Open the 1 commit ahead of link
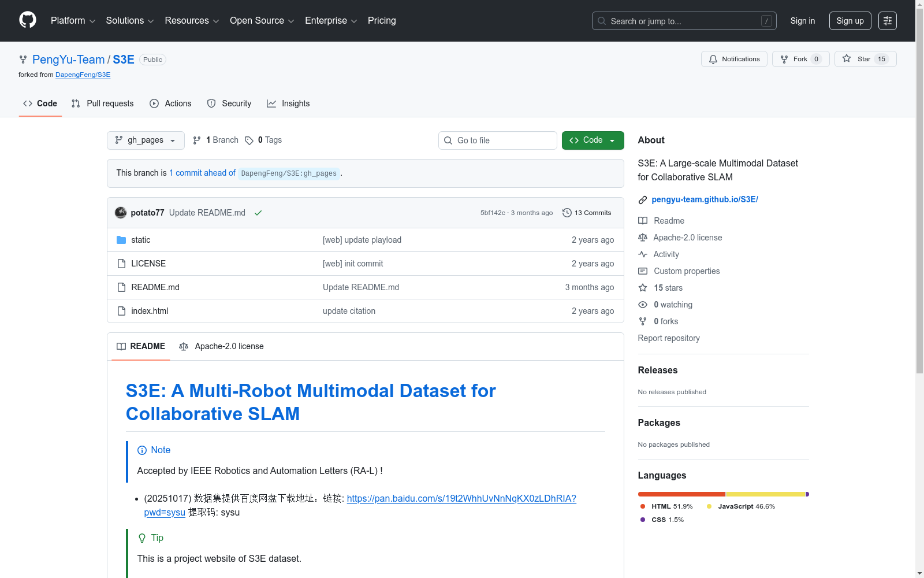The height and width of the screenshot is (578, 924). 202,173
